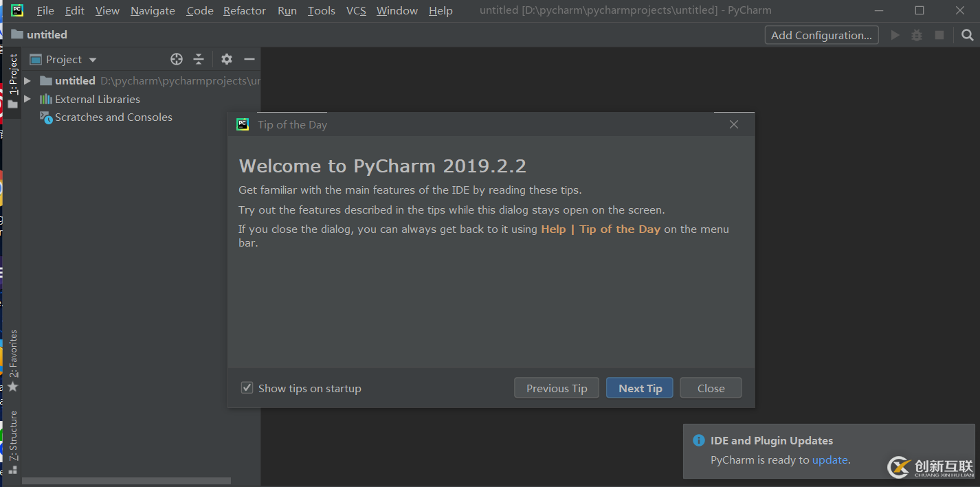Open the Edit menu
The image size is (980, 487).
75,10
